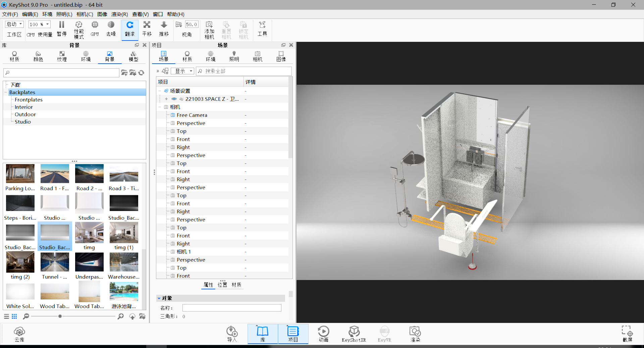Click the 位置 tab below scene tree

click(222, 285)
